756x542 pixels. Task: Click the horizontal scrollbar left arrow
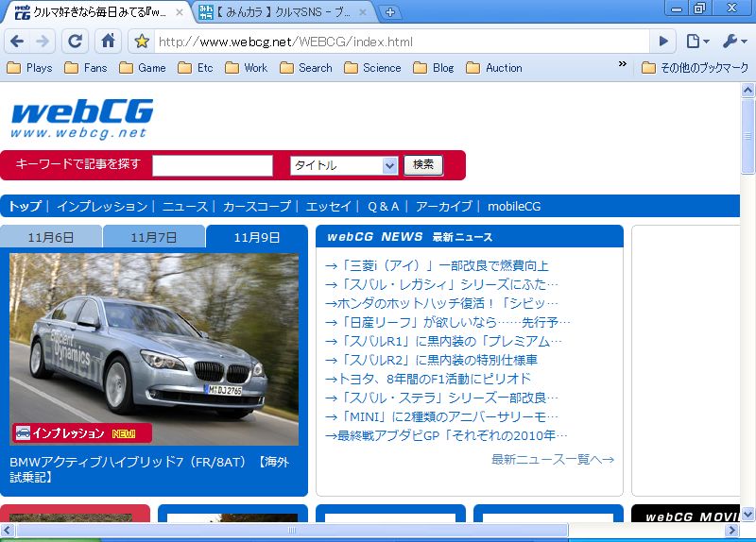8,531
